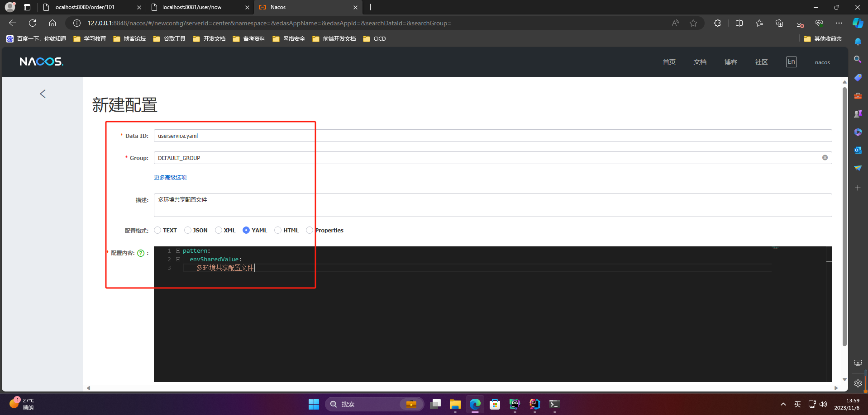Click the Data ID input field
Viewport: 868px width, 415px height.
493,136
